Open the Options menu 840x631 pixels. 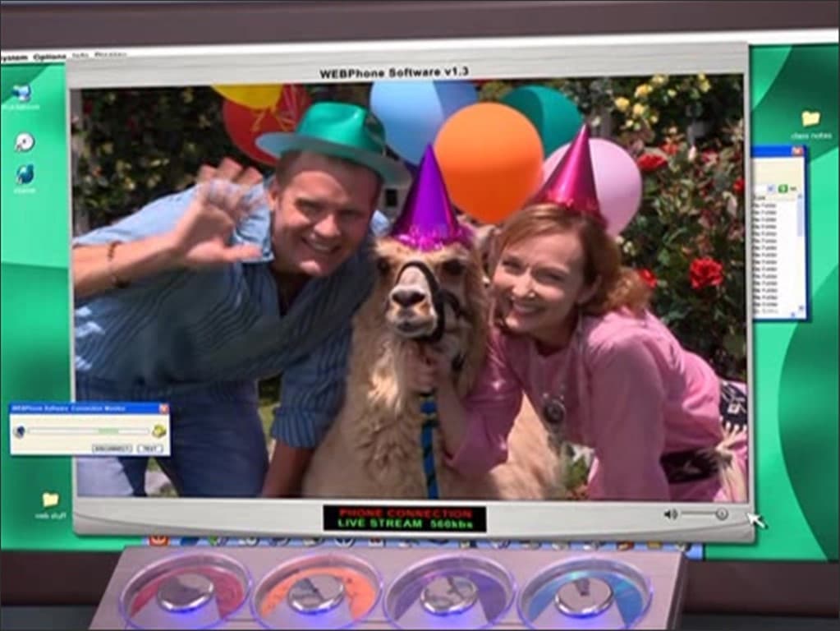49,57
